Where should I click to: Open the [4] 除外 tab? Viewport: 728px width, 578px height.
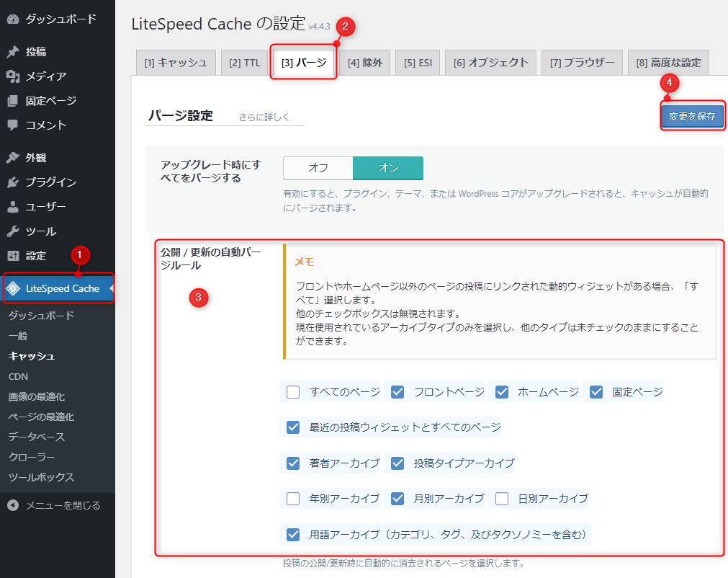(365, 63)
